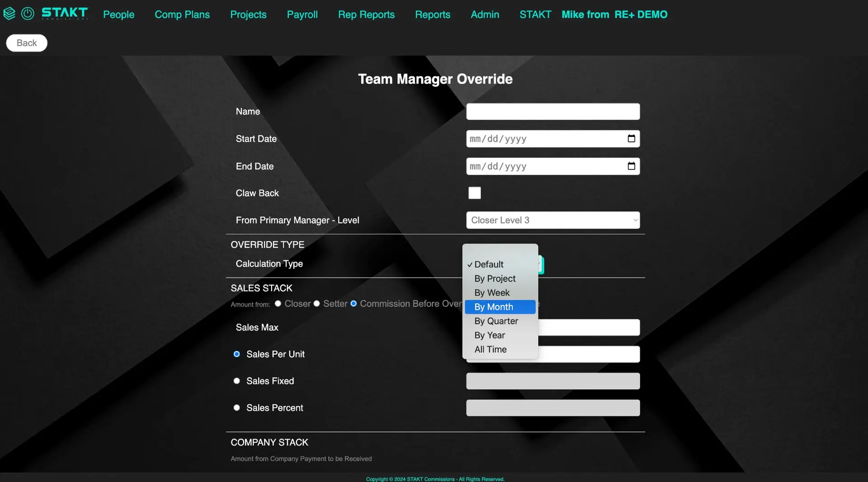Click the Calculation Type label
The image size is (868, 482).
point(269,263)
